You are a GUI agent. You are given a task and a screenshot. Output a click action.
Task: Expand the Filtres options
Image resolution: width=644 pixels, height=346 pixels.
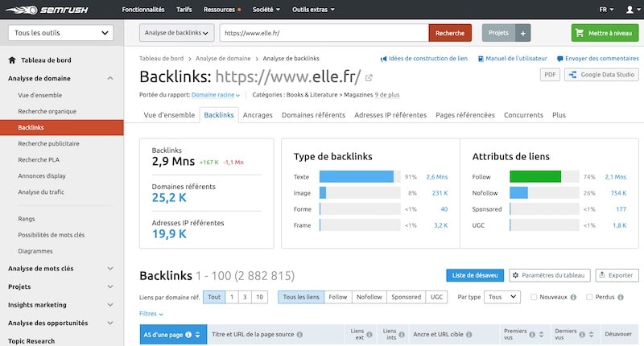151,314
